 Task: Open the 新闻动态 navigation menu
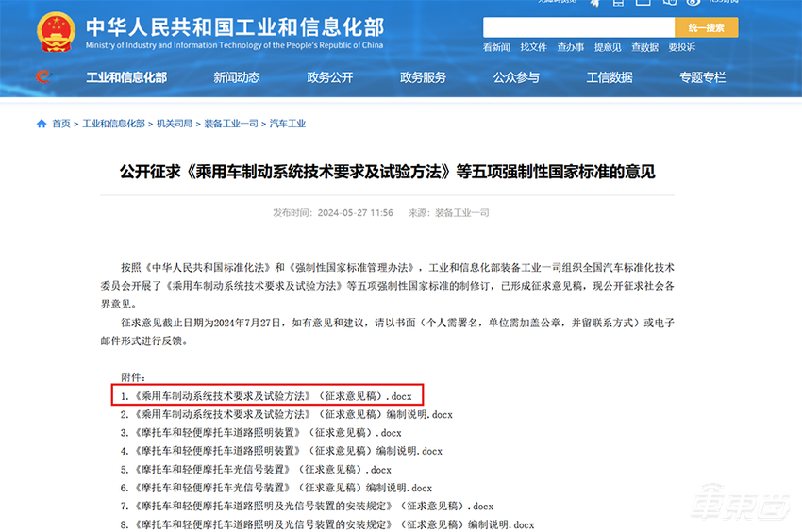(236, 77)
